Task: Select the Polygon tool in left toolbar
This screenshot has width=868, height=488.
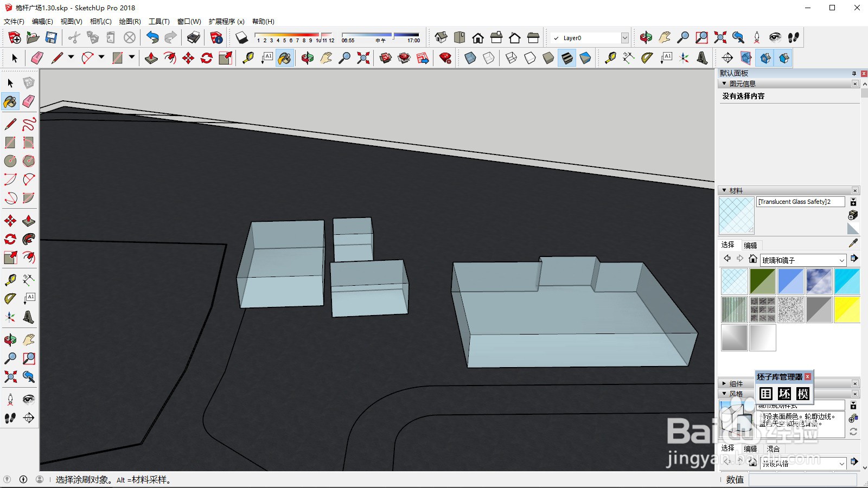Action: [x=29, y=161]
